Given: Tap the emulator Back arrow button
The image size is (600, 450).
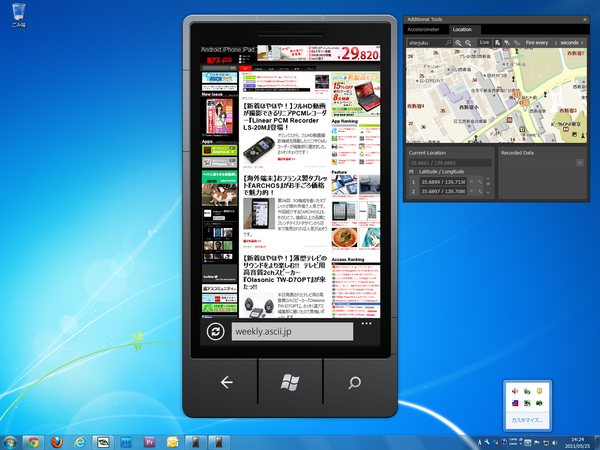Looking at the screenshot, I should [227, 382].
